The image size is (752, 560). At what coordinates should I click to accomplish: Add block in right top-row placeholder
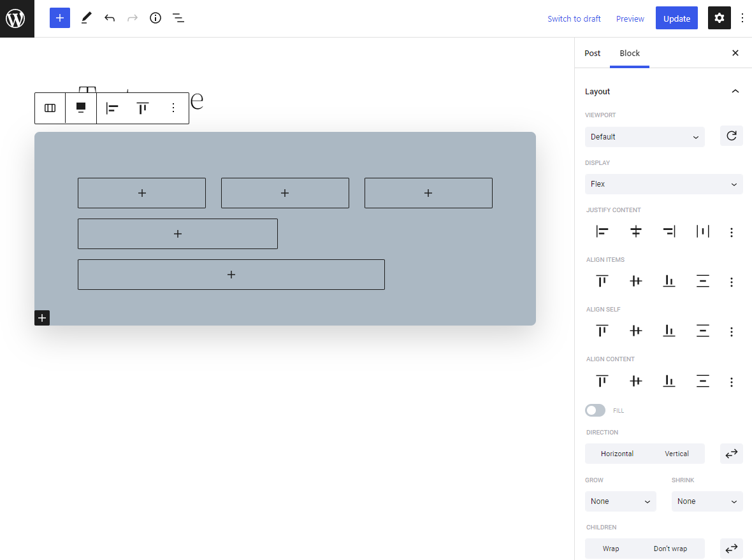click(428, 193)
